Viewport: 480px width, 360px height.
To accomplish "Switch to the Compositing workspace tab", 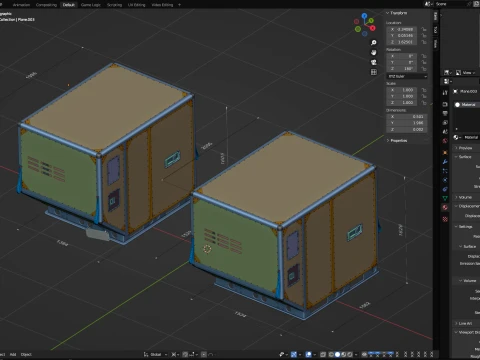I will 46,5.
